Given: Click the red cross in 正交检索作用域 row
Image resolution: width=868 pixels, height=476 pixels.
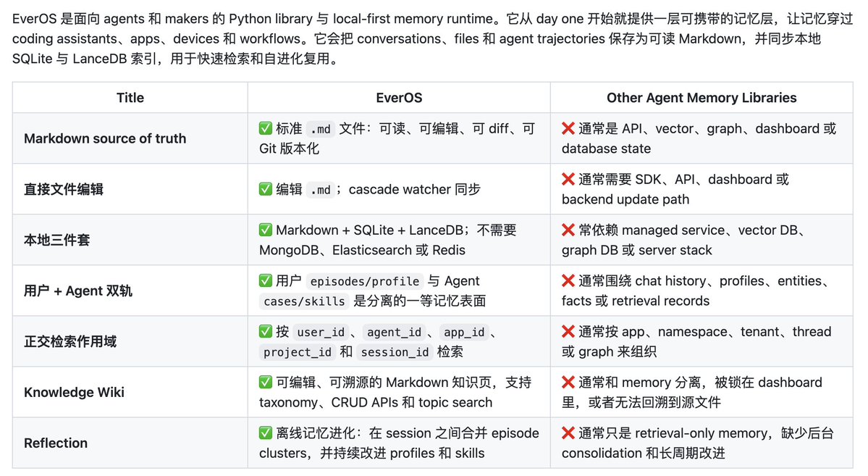Looking at the screenshot, I should [568, 332].
